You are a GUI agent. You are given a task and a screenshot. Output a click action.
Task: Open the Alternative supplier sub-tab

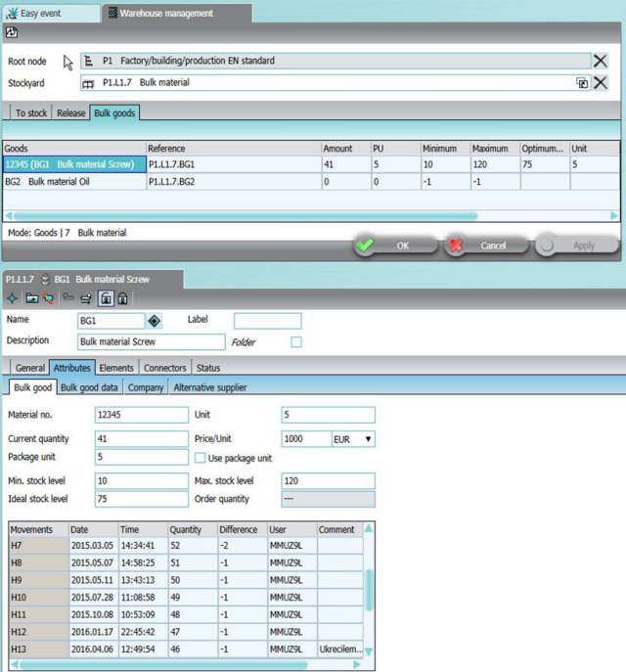coord(210,387)
